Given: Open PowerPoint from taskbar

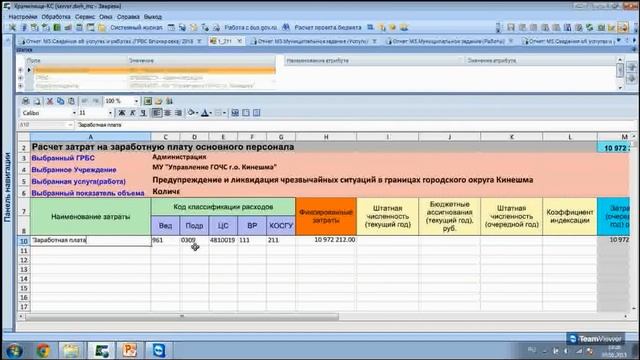Looking at the screenshot, I should click(129, 351).
